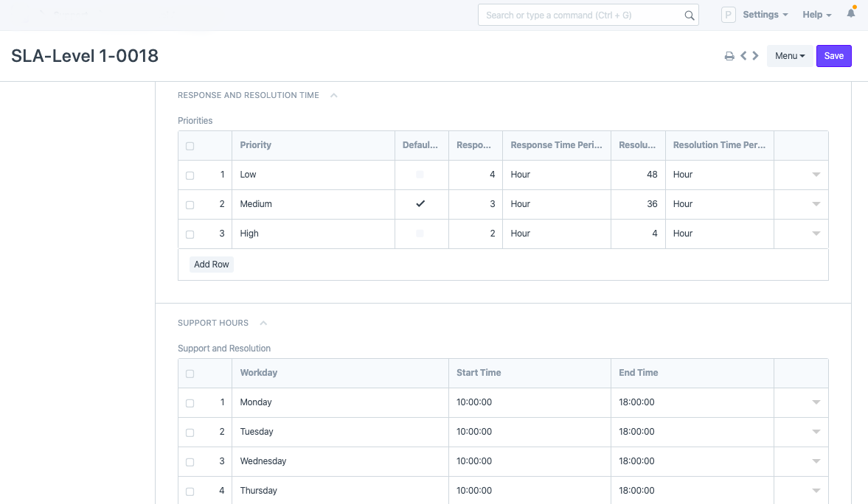Click the print icon in header

(729, 56)
